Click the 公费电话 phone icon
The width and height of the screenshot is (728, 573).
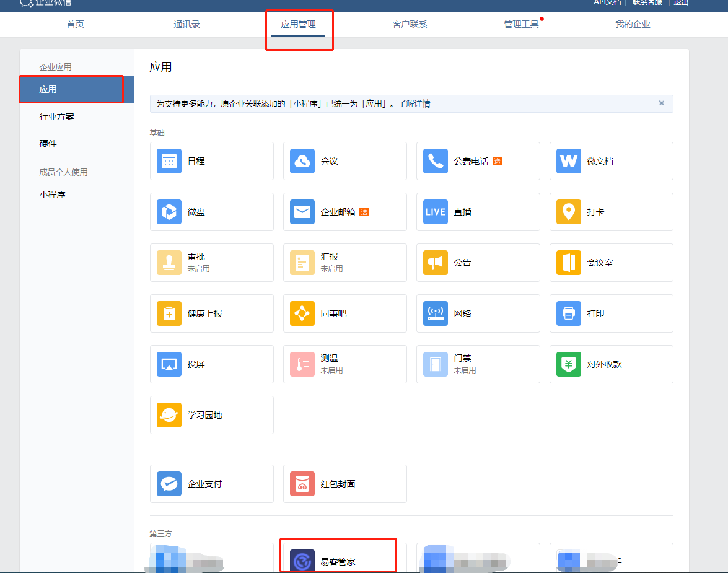click(436, 161)
